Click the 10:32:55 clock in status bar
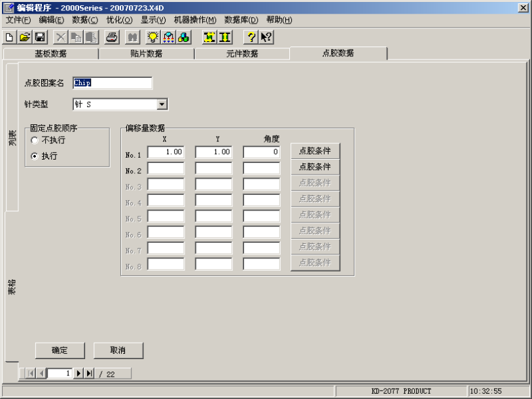The width and height of the screenshot is (532, 399). [486, 391]
